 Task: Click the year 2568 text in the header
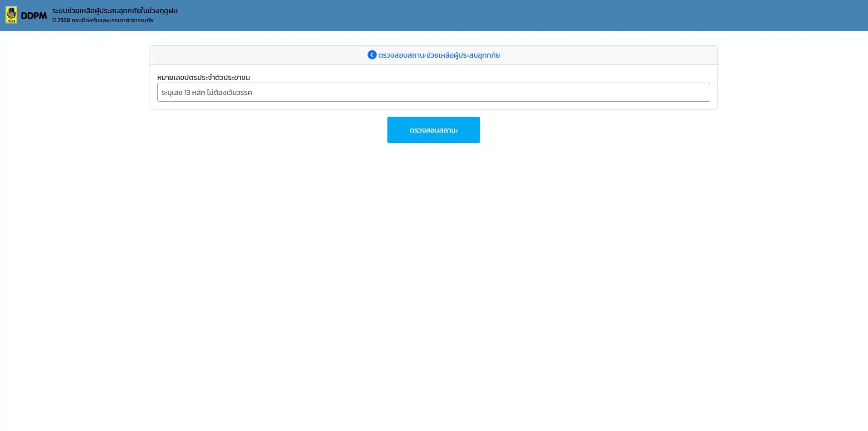click(64, 20)
